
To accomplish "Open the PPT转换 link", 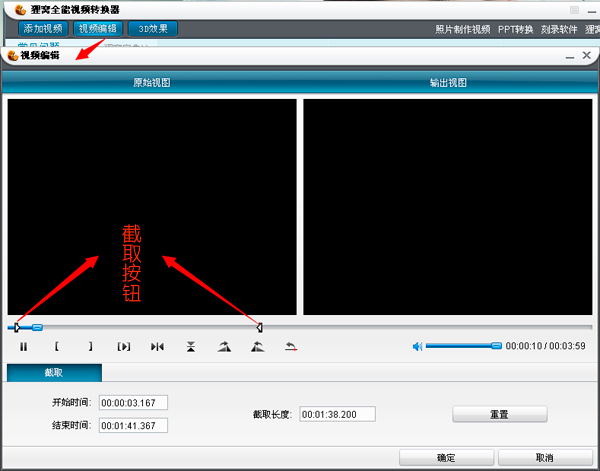I will coord(515,29).
